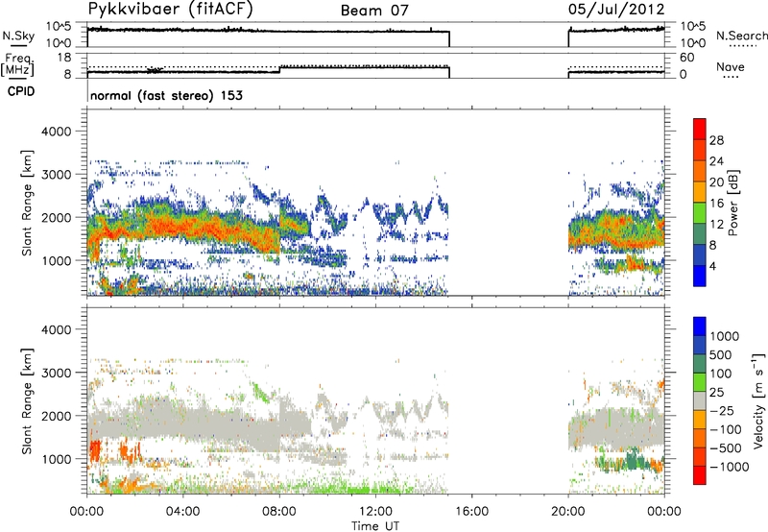Viewport: 768px width, 532px height.
Task: Click the red segment of the power colorbar
Action: click(x=700, y=127)
